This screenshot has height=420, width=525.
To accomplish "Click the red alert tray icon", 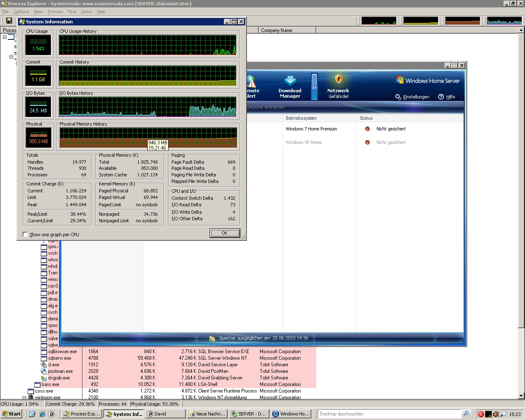I will click(481, 414).
